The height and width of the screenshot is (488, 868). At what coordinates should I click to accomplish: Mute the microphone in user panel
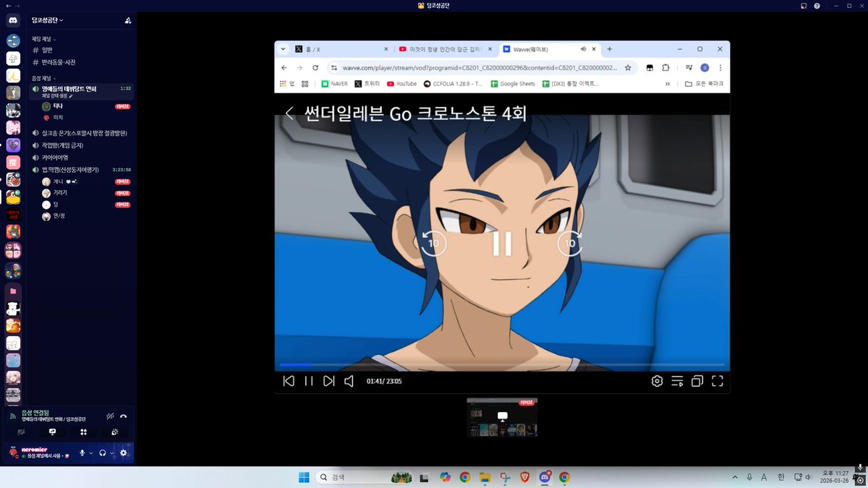pyautogui.click(x=82, y=453)
